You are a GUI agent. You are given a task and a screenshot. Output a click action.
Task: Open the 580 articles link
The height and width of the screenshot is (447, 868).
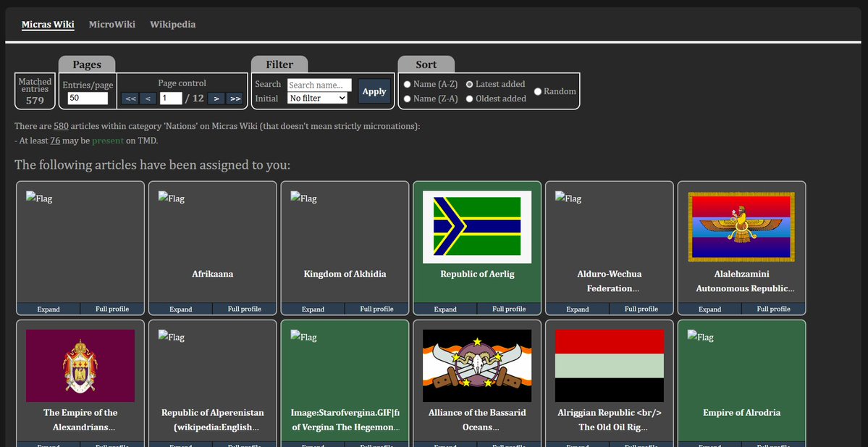coord(61,125)
